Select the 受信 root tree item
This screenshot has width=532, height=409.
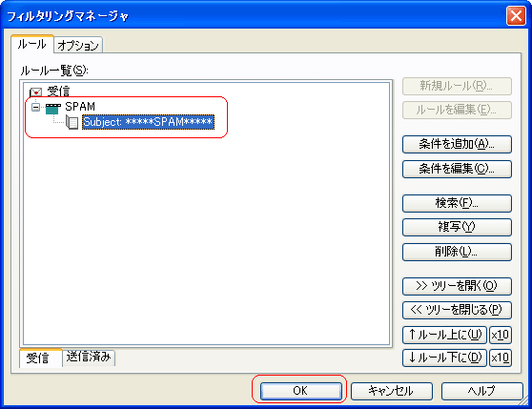point(58,91)
